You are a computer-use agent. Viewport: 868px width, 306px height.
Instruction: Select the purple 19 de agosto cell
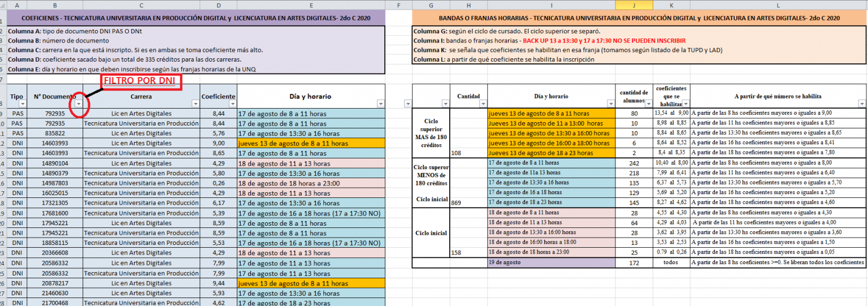tap(551, 262)
